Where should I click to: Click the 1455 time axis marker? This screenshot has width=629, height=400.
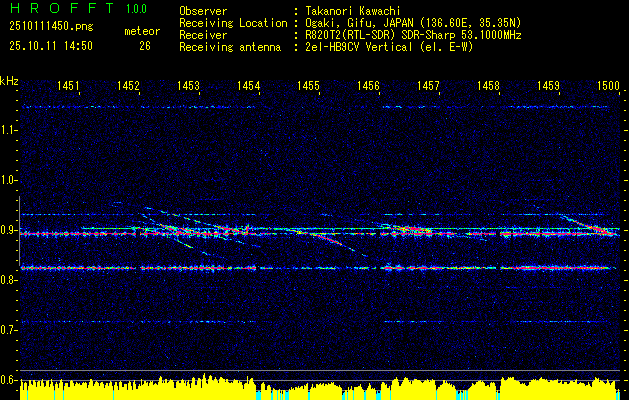[x=308, y=85]
